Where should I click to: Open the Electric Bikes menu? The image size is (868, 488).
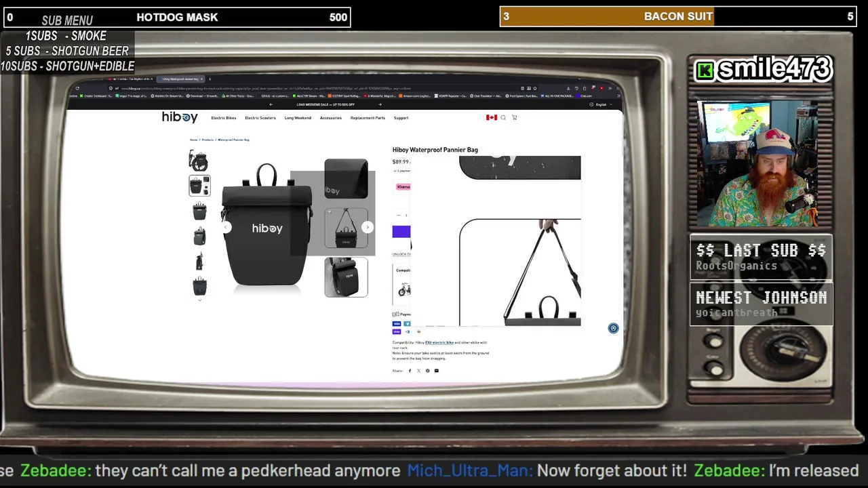click(x=224, y=118)
